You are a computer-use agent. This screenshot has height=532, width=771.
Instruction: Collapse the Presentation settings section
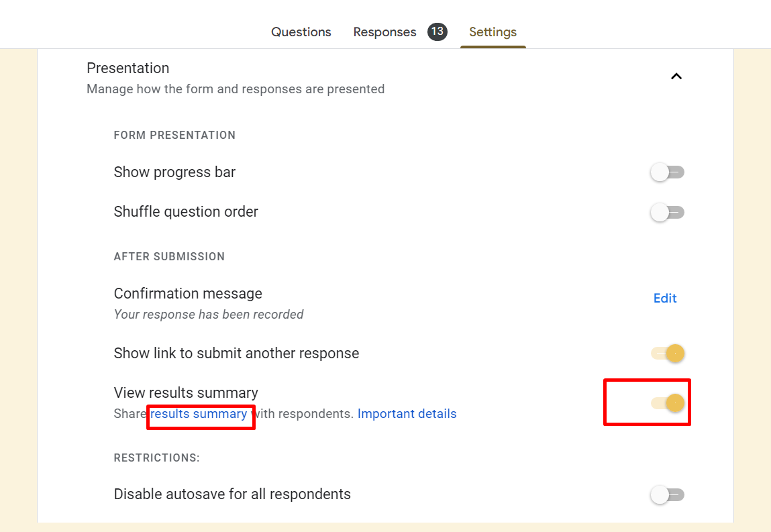(x=676, y=76)
